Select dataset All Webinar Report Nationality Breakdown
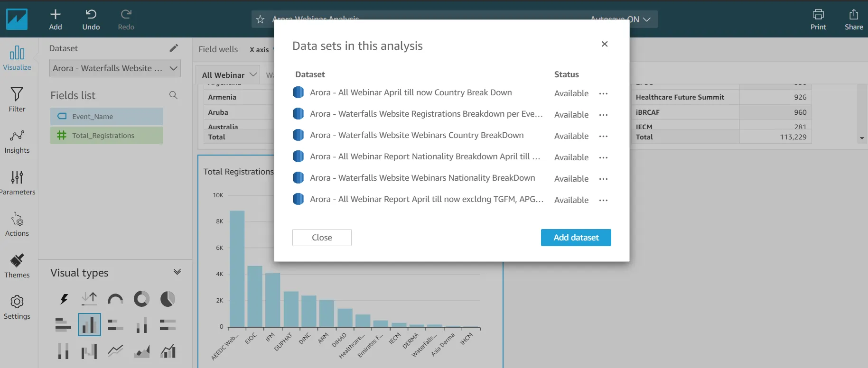868x368 pixels. tap(425, 156)
